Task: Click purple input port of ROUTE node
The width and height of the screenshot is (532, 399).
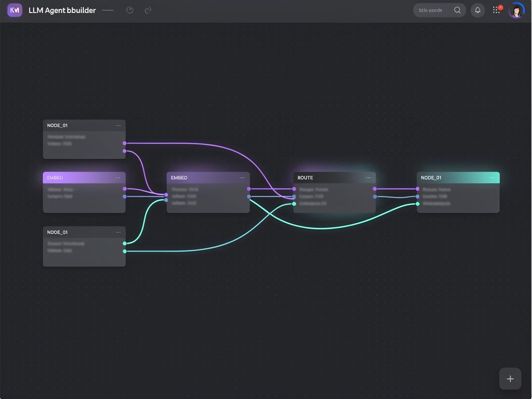Action: pyautogui.click(x=294, y=189)
